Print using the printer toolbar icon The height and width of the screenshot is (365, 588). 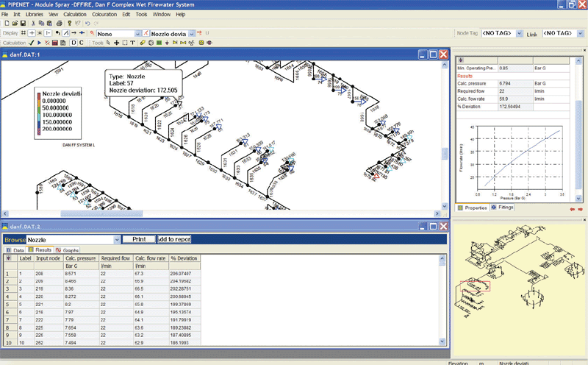click(60, 24)
